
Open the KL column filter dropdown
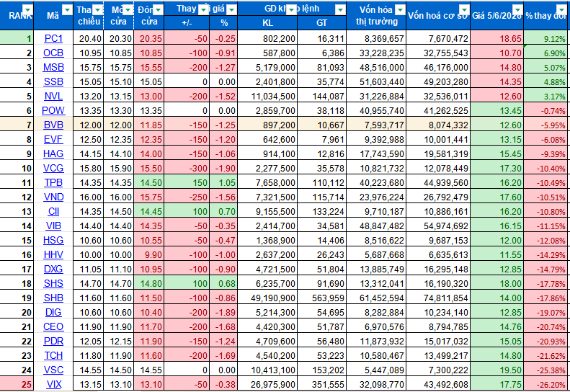291,10
